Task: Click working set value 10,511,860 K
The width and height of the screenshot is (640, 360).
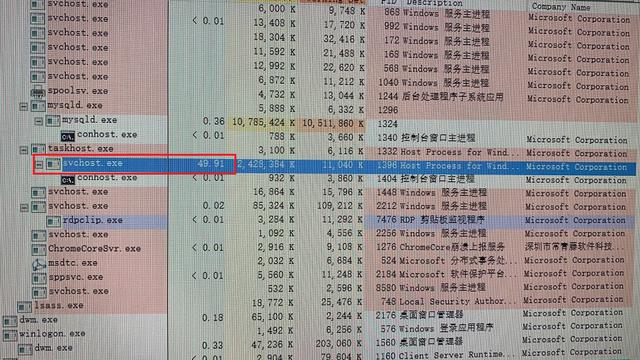Action: pos(334,123)
